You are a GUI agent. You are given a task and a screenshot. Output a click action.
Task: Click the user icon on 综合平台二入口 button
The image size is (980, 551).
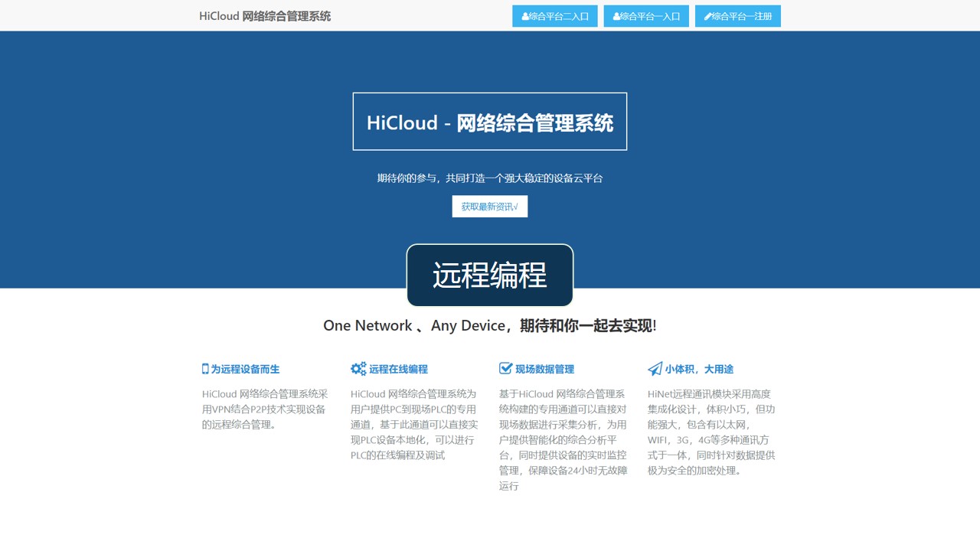tap(525, 16)
